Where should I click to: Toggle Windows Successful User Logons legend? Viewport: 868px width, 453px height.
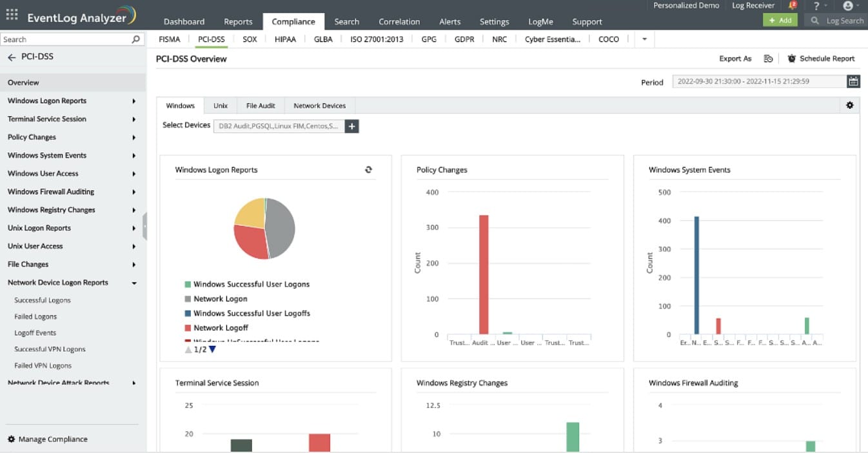[247, 284]
